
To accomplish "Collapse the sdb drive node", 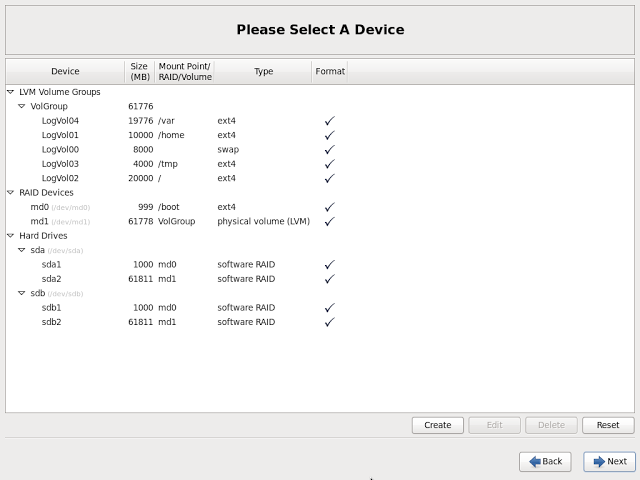I will point(22,293).
